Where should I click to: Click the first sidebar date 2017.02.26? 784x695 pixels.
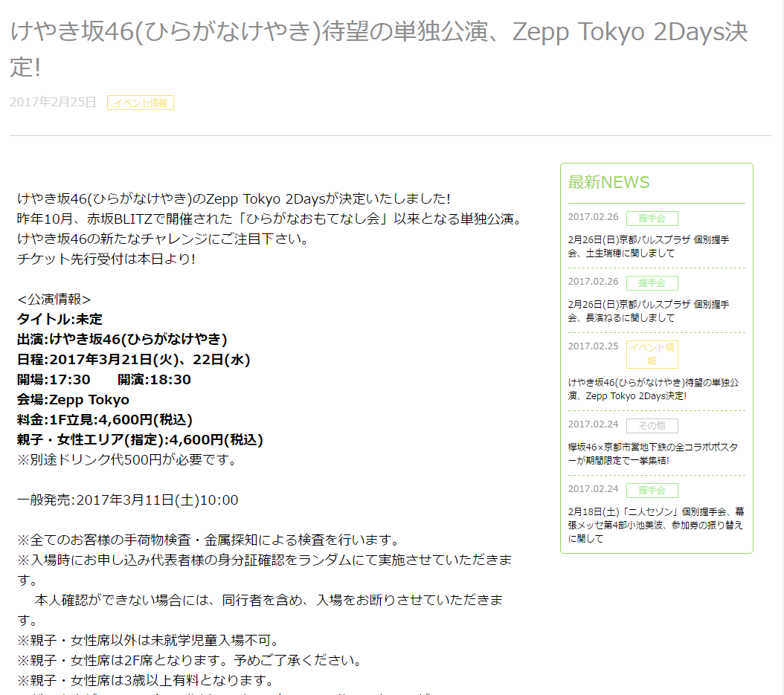point(593,217)
